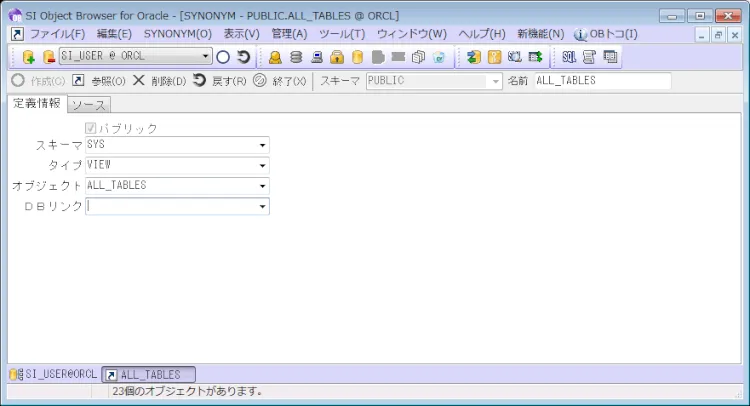
Task: Click the small SQL trace icon after the question mark icon
Action: tap(515, 57)
